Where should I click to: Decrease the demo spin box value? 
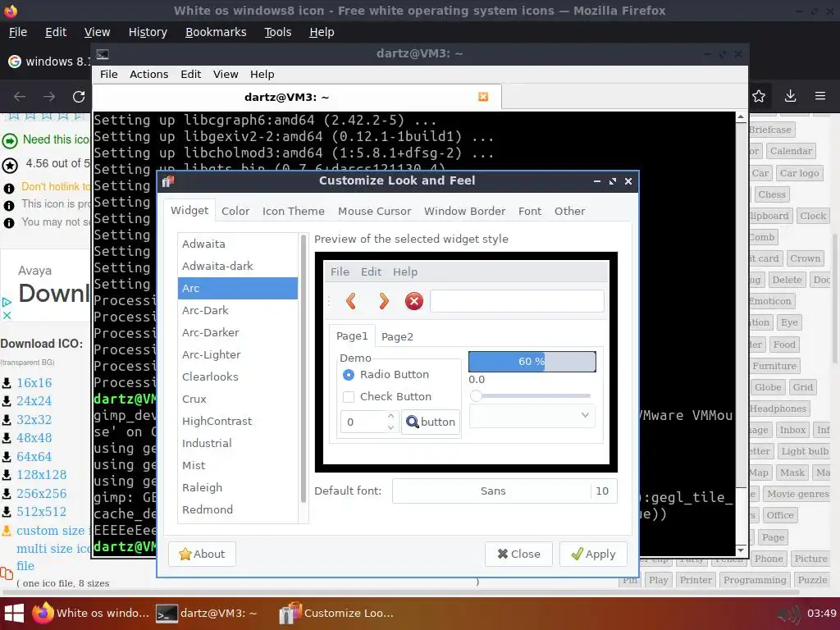[x=391, y=427]
